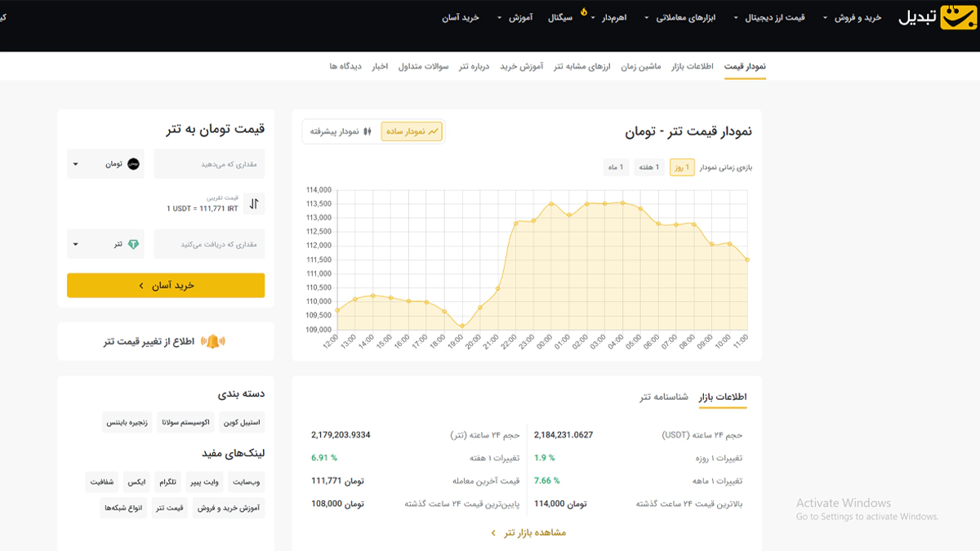
Task: Expand the خرید و فروش navigation menu
Action: tap(852, 18)
